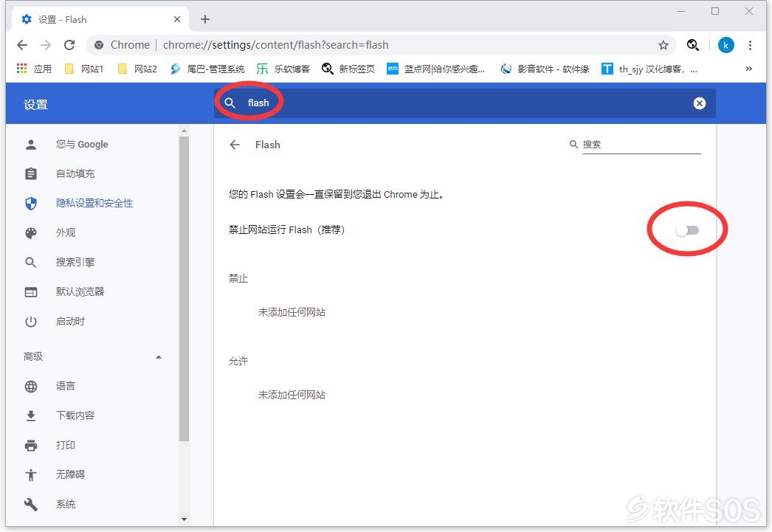The width and height of the screenshot is (772, 532).
Task: Click the power icon beside 启动时
Action: [31, 322]
